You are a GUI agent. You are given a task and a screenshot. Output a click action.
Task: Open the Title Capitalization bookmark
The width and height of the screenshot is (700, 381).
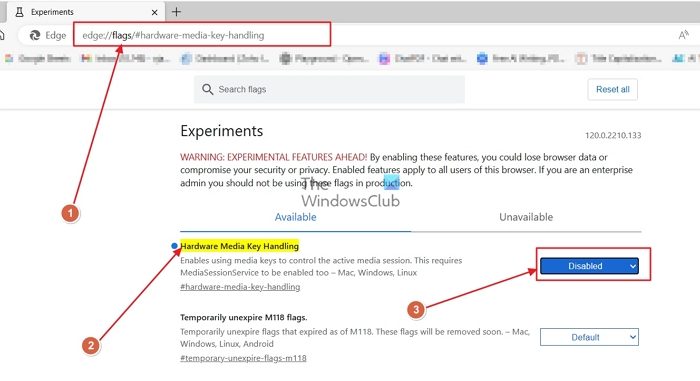point(619,58)
